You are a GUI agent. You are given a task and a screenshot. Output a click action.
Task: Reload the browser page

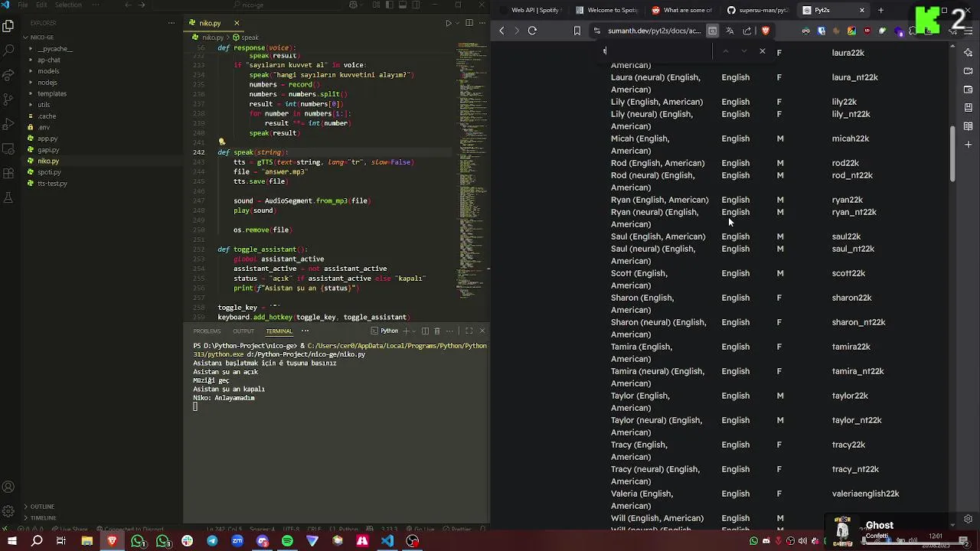(x=532, y=31)
